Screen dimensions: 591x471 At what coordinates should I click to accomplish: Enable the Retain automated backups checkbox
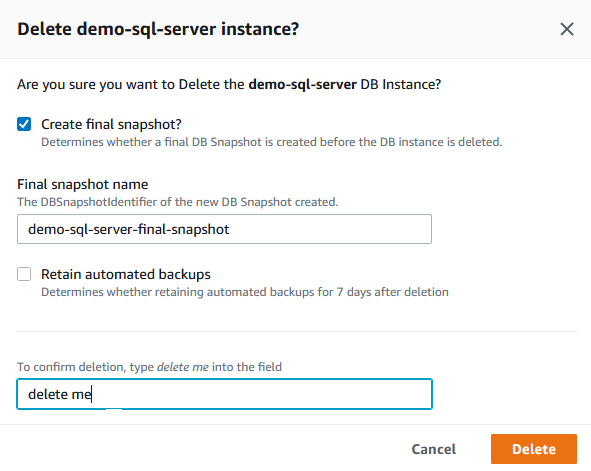(24, 274)
